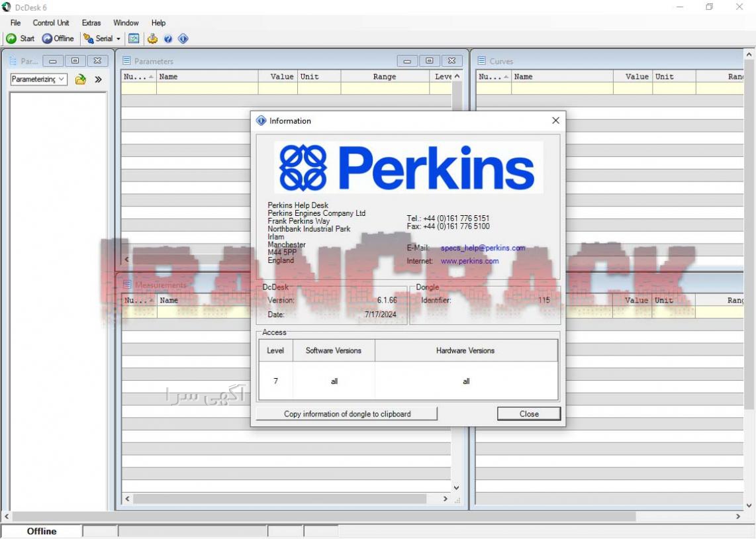Click the Curves window title icon
The width and height of the screenshot is (756, 539).
pos(482,61)
